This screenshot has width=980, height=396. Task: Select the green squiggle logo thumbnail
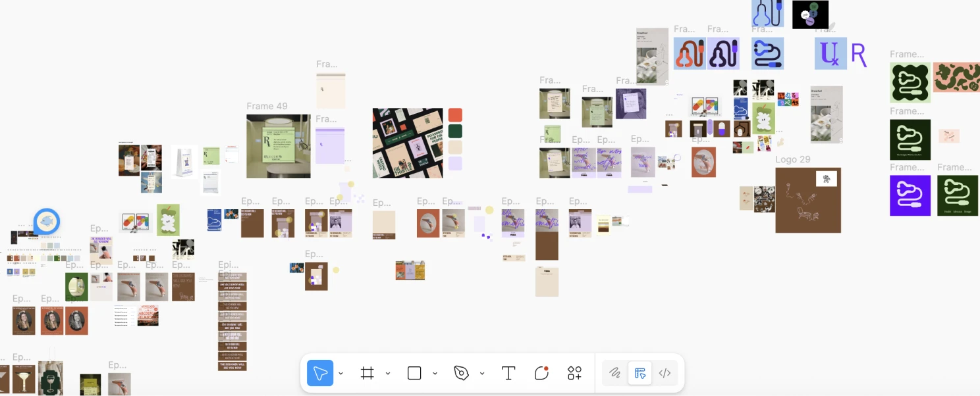pos(910,82)
